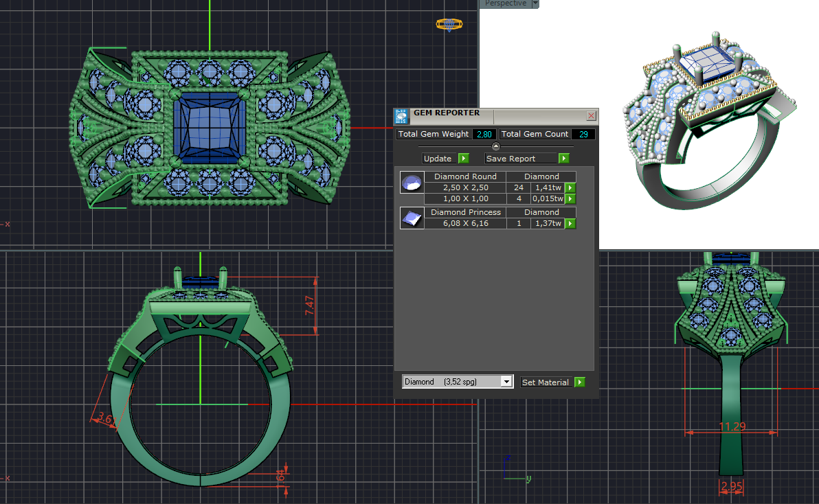Click the Set Material button label
819x504 pixels.
546,382
